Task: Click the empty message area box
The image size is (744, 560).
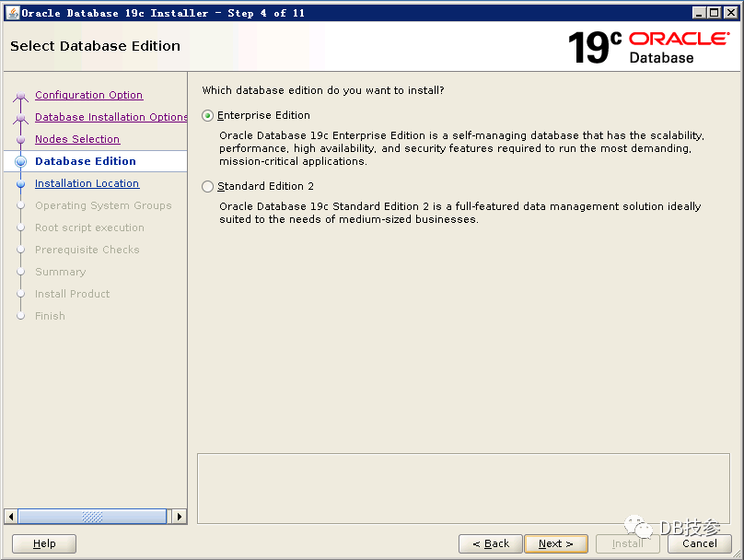Action: 463,489
